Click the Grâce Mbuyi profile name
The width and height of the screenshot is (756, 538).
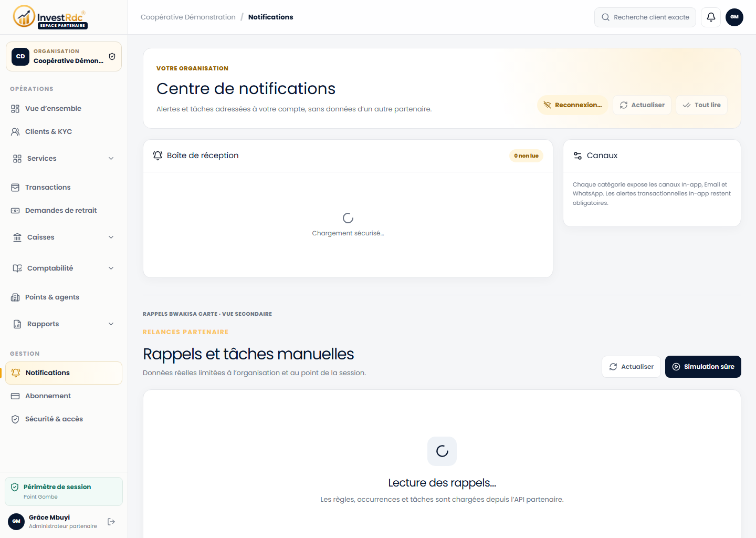tap(49, 518)
